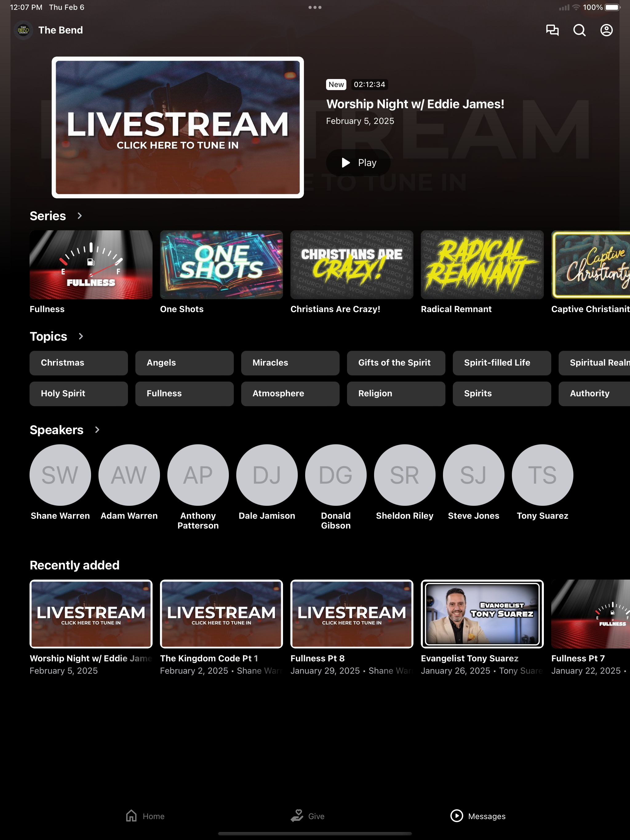Open the Sheldon Riley SR avatar
This screenshot has height=840, width=630.
(405, 475)
